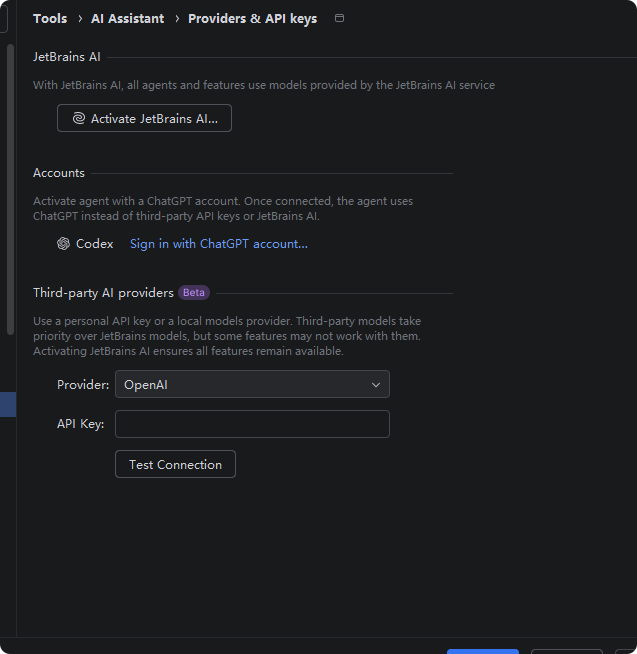Click the blue OK button at bottom

(483, 651)
